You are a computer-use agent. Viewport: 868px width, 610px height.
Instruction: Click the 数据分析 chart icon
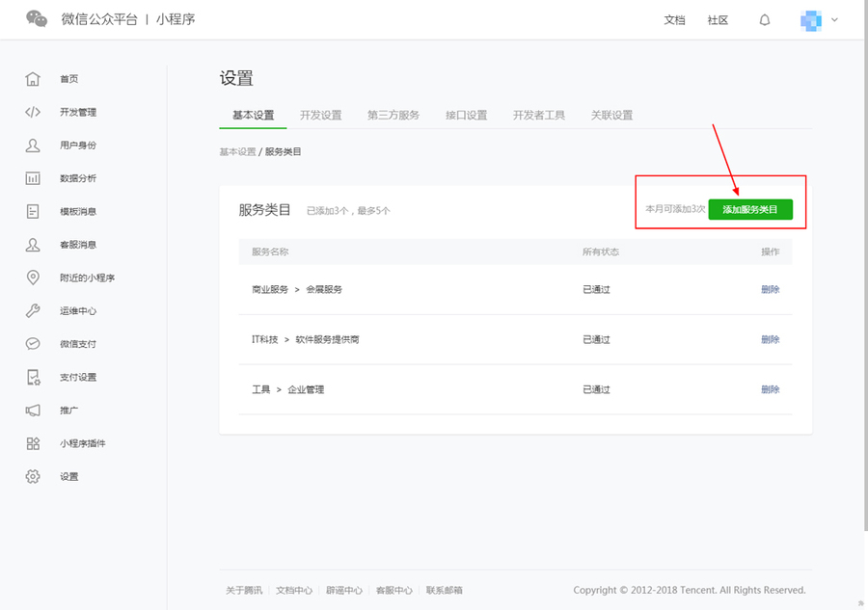point(33,178)
